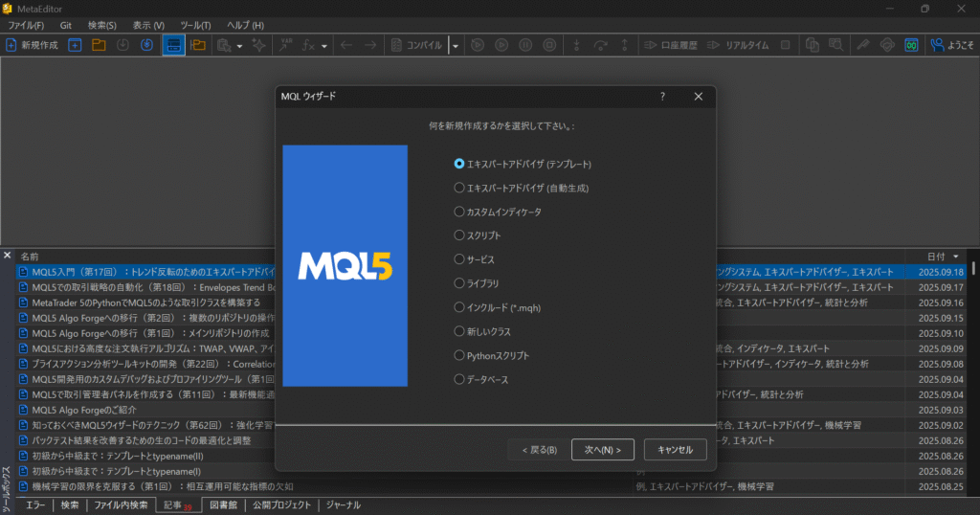The width and height of the screenshot is (980, 515).
Task: Click the ? help button in MQL ウィザード
Action: click(x=662, y=97)
